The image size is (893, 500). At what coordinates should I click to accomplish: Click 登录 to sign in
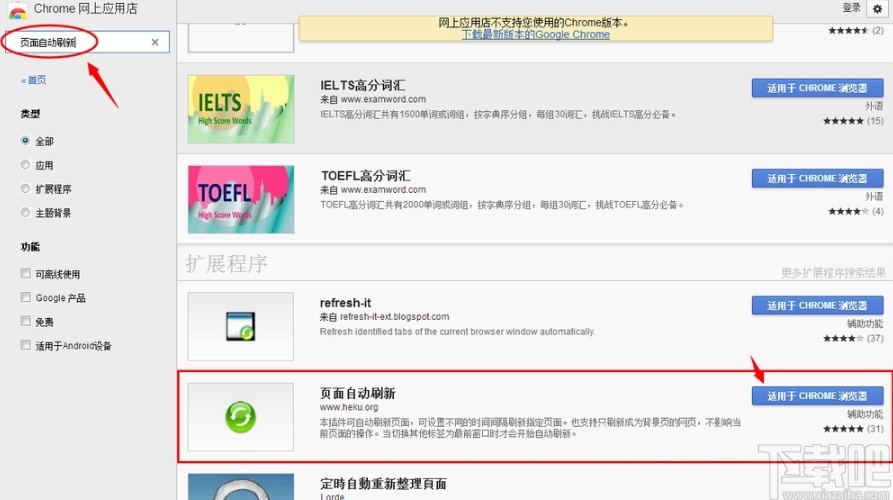[851, 8]
